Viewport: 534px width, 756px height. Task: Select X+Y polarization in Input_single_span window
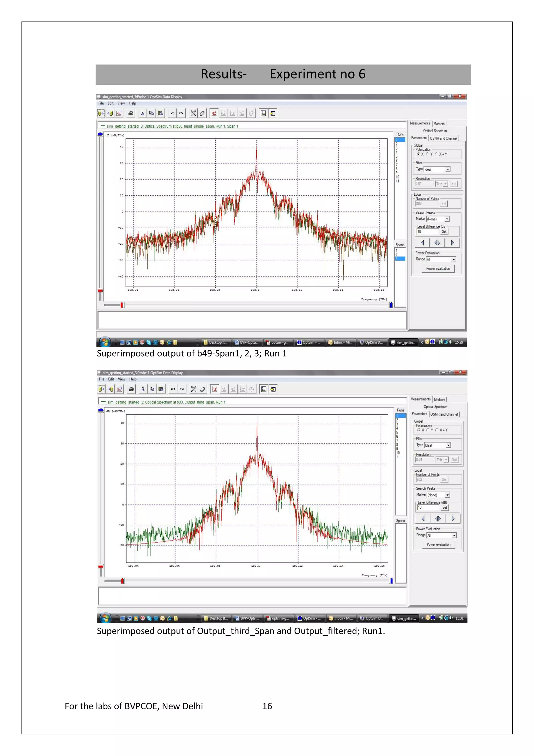tap(436, 154)
